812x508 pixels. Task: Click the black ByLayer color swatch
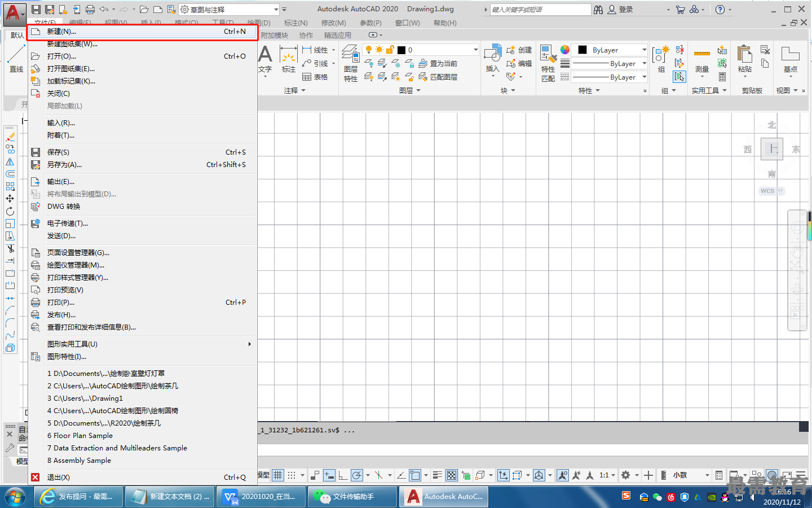click(x=583, y=50)
